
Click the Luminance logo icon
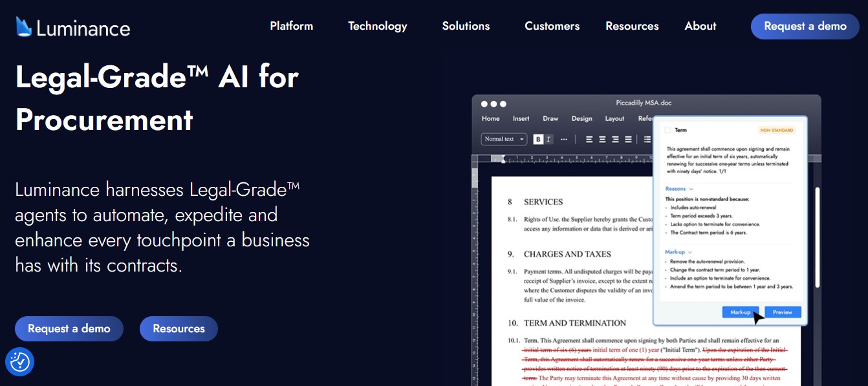(24, 27)
